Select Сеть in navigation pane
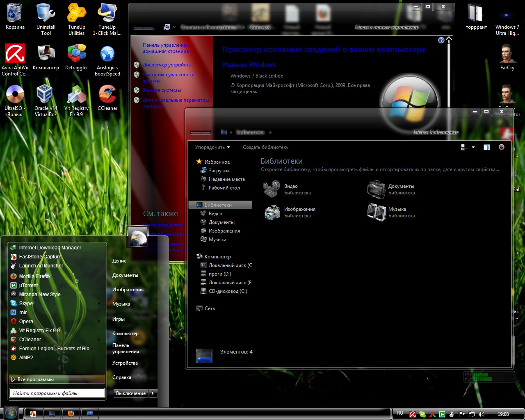Image resolution: width=525 pixels, height=420 pixels. pyautogui.click(x=210, y=308)
